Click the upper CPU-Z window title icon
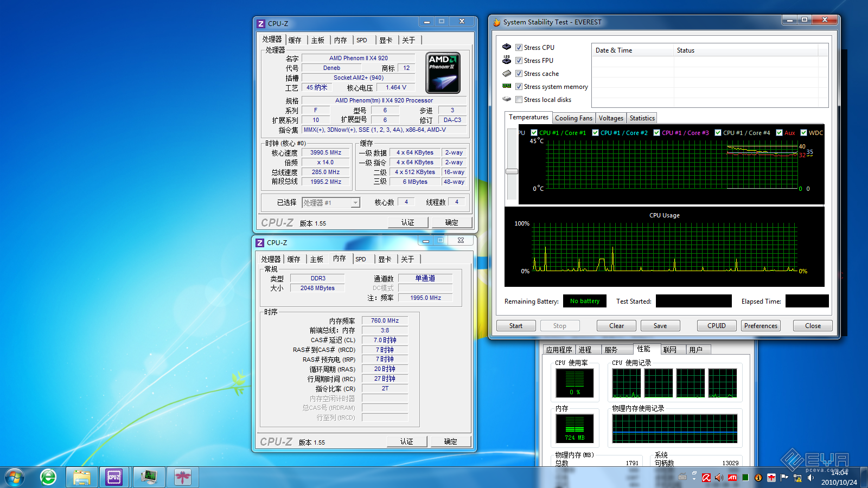 261,24
